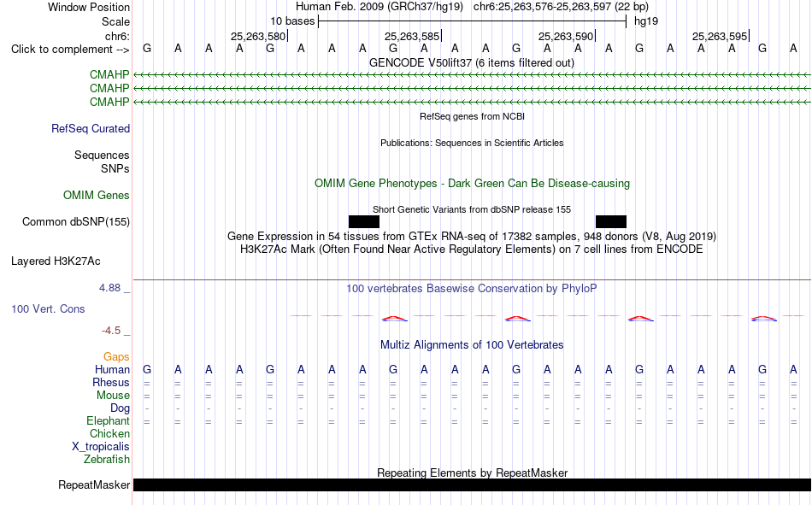Click the 4.88 conservation scale maximum value
The image size is (812, 505).
click(x=109, y=287)
